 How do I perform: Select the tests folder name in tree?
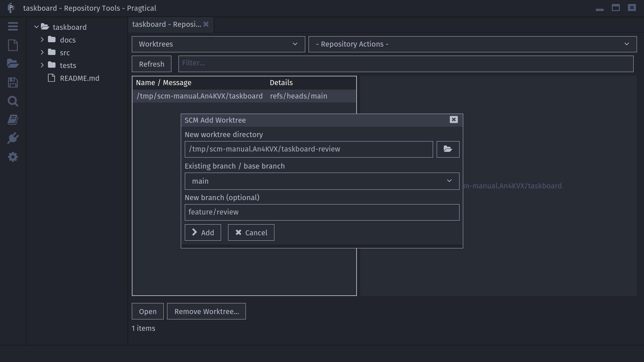click(x=68, y=65)
